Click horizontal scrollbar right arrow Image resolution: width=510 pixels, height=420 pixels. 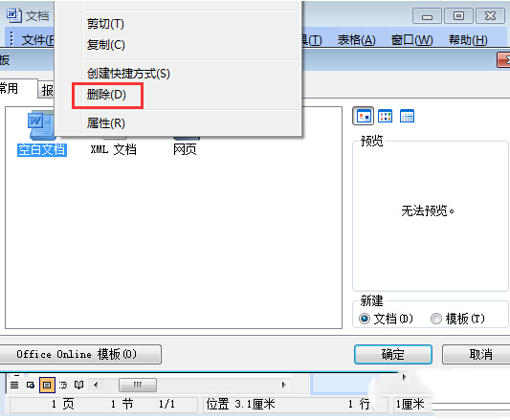[x=283, y=386]
